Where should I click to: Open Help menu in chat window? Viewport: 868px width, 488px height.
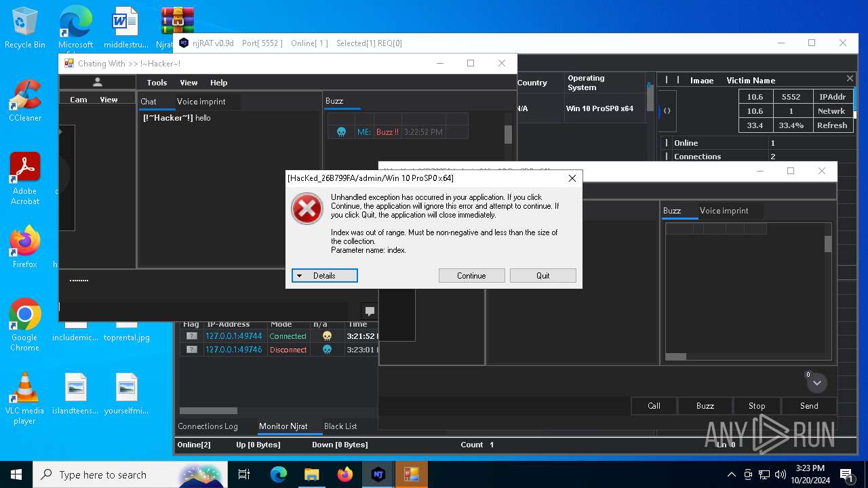[x=218, y=83]
